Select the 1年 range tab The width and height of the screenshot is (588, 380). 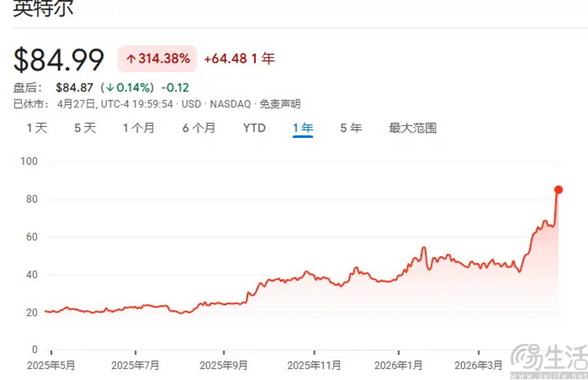pos(303,128)
